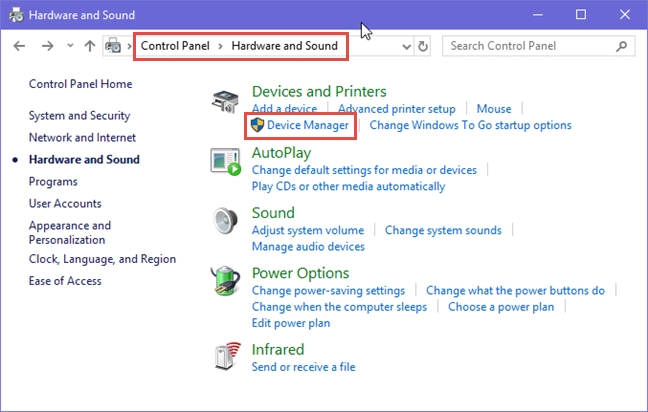Click the search magnifier icon

(x=621, y=46)
